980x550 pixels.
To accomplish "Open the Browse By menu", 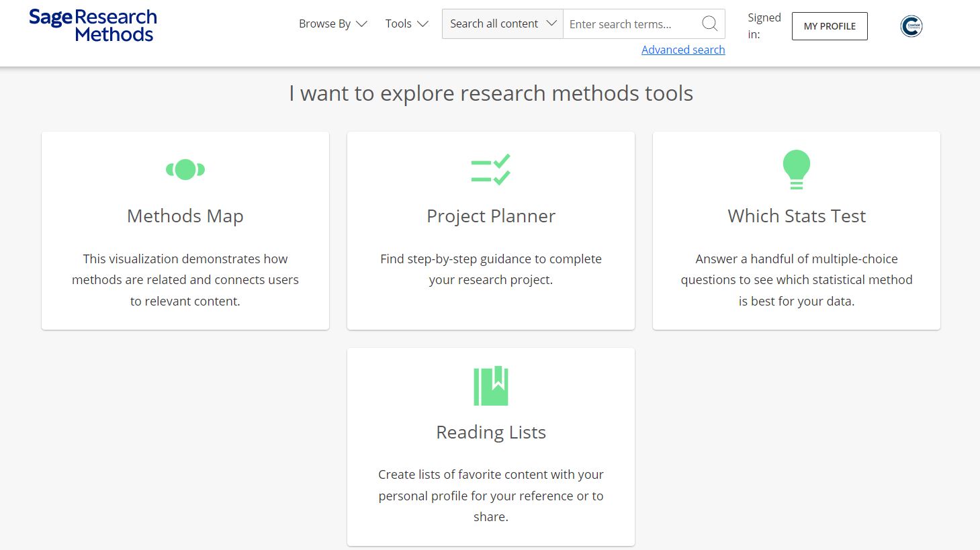I will pos(324,23).
